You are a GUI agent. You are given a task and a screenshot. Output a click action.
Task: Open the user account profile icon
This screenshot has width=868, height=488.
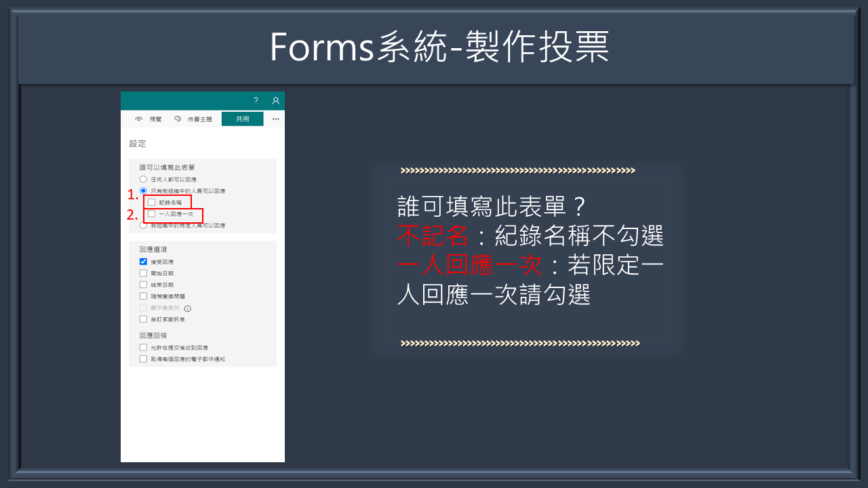click(275, 100)
